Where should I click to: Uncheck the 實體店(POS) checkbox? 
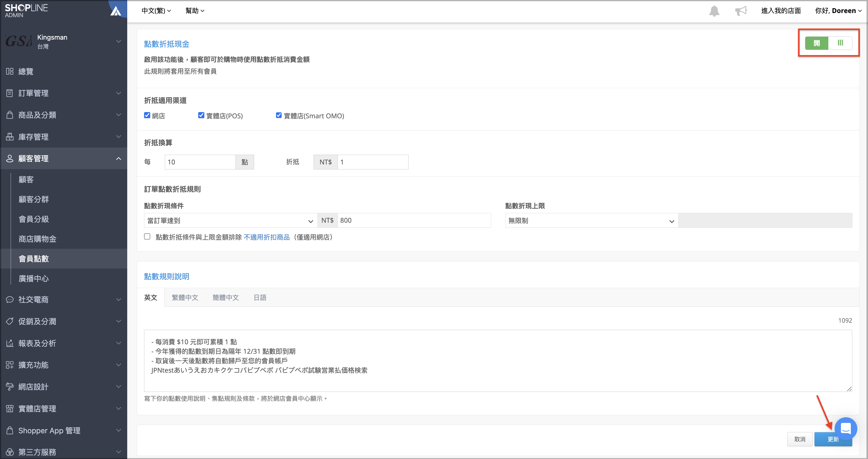click(201, 115)
